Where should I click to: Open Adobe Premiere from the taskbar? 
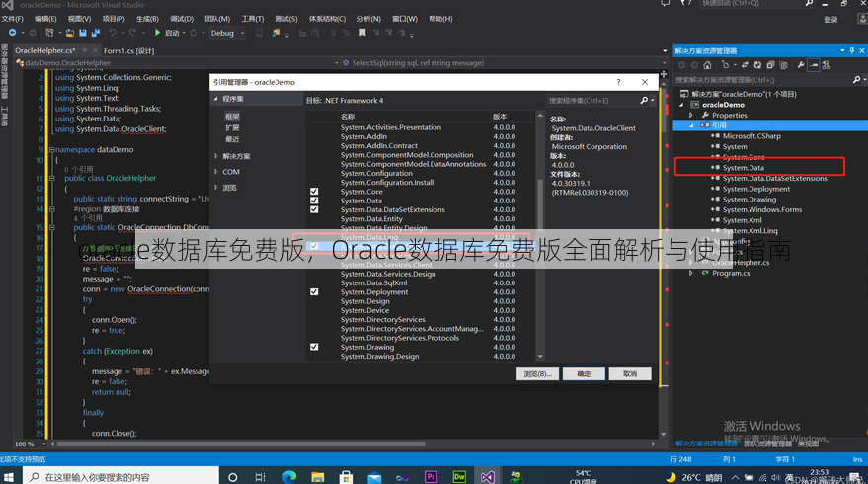pos(431,477)
